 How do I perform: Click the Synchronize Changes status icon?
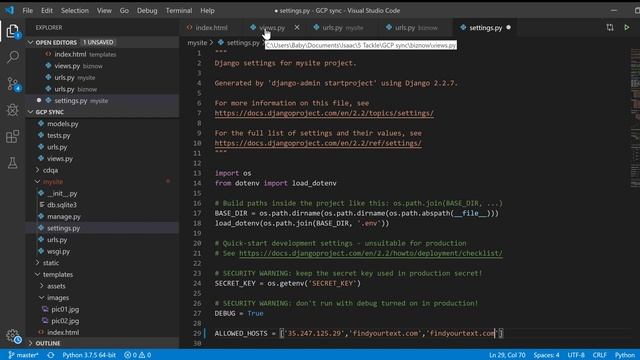pos(51,355)
